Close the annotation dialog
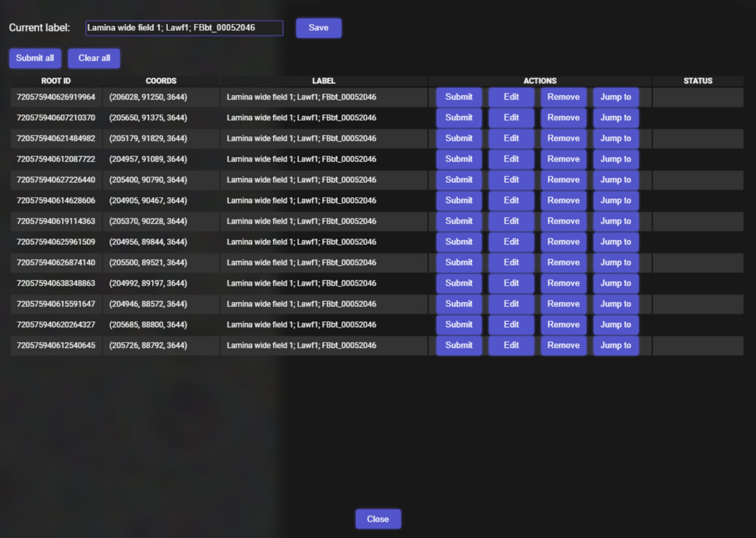This screenshot has width=756, height=538. (x=378, y=519)
